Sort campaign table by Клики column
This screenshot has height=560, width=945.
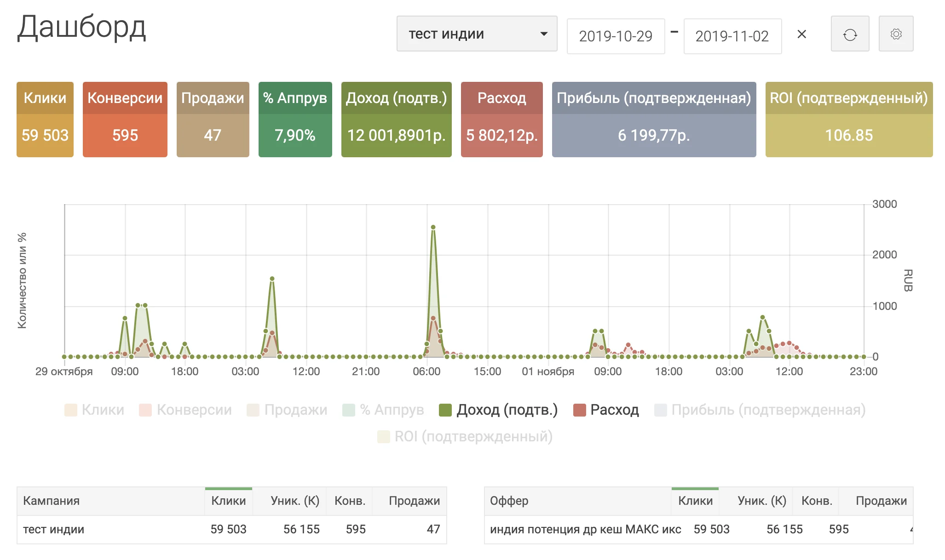tap(228, 501)
